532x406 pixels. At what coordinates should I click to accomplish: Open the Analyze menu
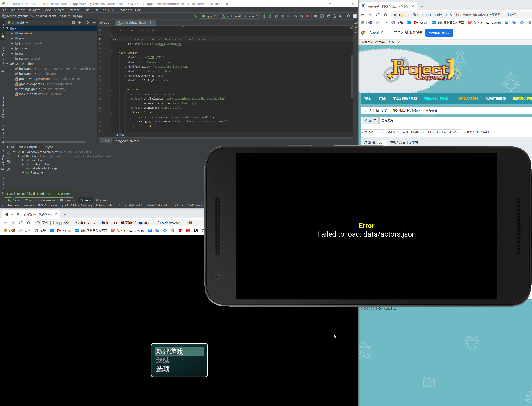59,10
